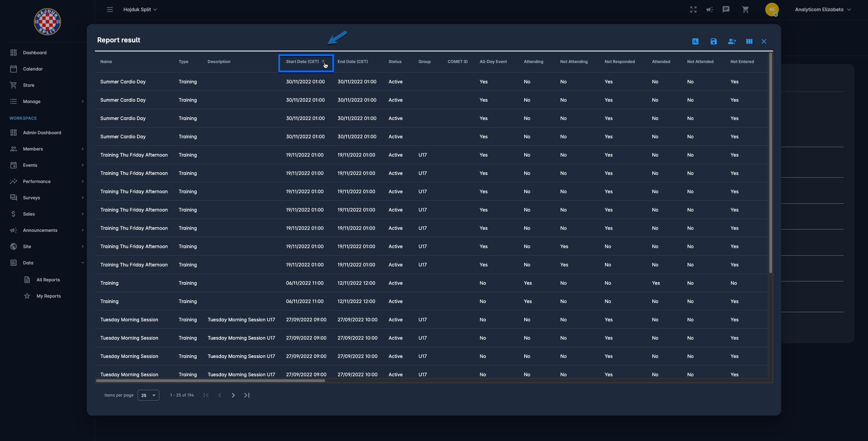Toggle the hamburger sidebar menu

tap(110, 9)
